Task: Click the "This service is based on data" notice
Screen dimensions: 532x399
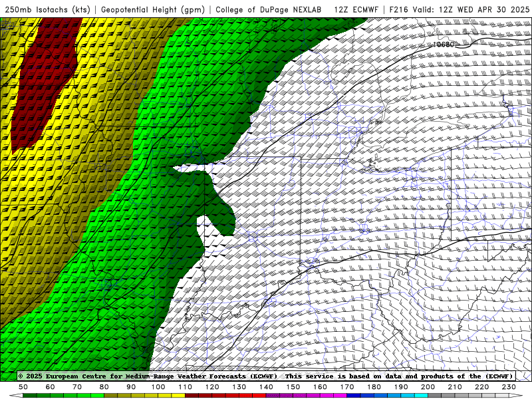Action: [x=344, y=376]
